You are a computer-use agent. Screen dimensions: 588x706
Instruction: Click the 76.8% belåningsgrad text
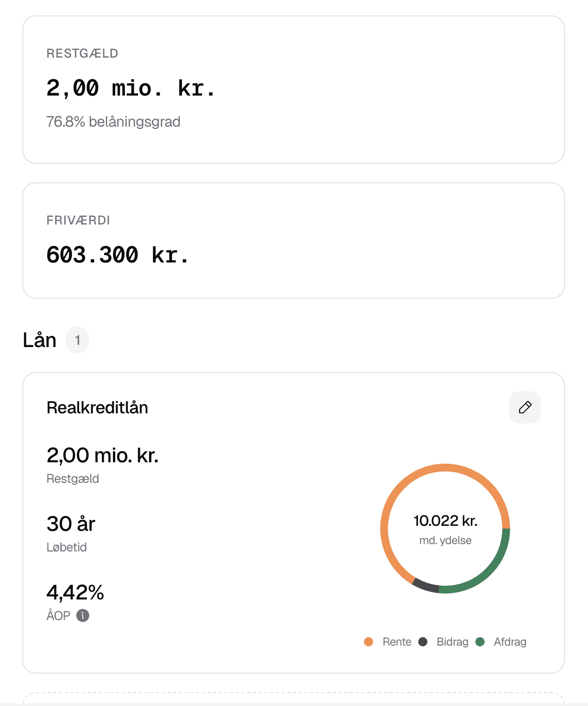[113, 122]
